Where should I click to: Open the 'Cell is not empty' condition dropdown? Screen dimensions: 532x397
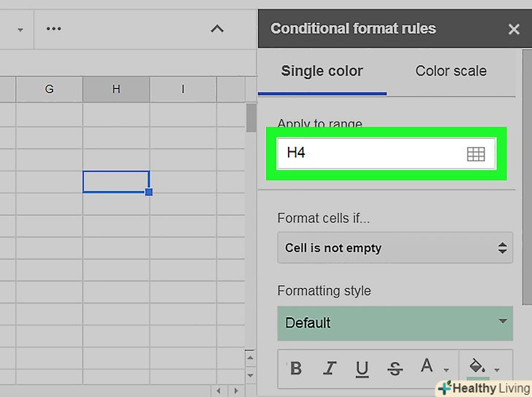[395, 248]
